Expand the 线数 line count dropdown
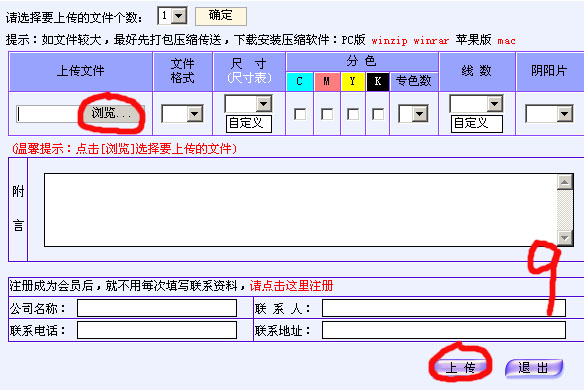The height and width of the screenshot is (390, 584). click(x=476, y=104)
